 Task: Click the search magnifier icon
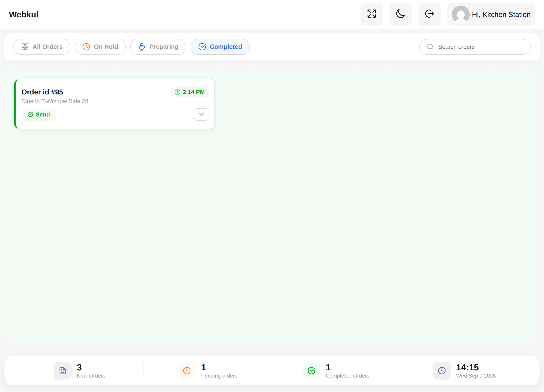click(x=430, y=47)
